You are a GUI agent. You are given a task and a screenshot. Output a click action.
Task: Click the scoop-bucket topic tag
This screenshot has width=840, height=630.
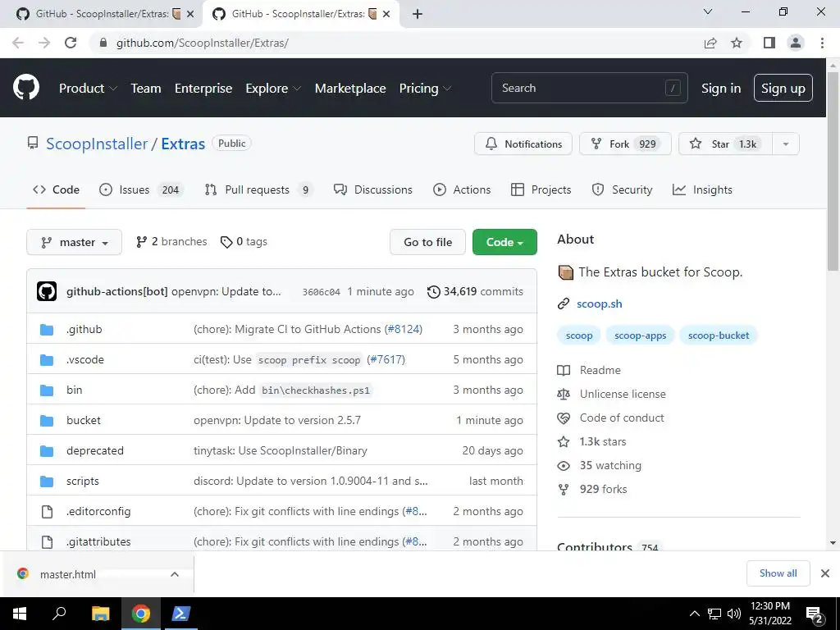point(719,336)
